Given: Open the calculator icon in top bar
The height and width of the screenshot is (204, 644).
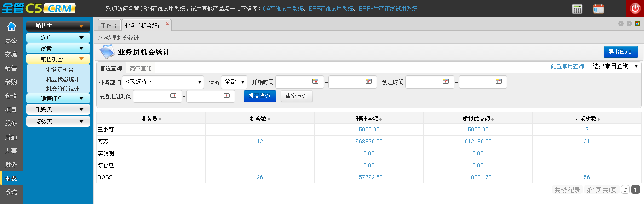Looking at the screenshot, I should [577, 9].
